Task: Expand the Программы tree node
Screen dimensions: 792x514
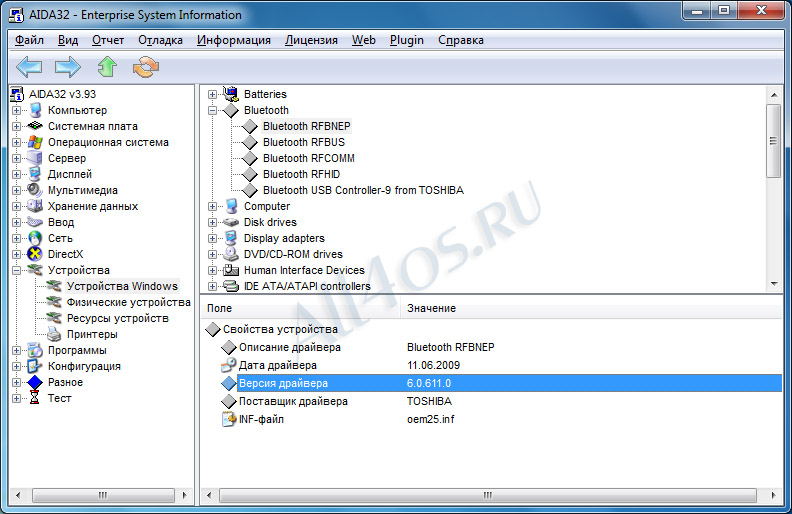Action: click(17, 350)
